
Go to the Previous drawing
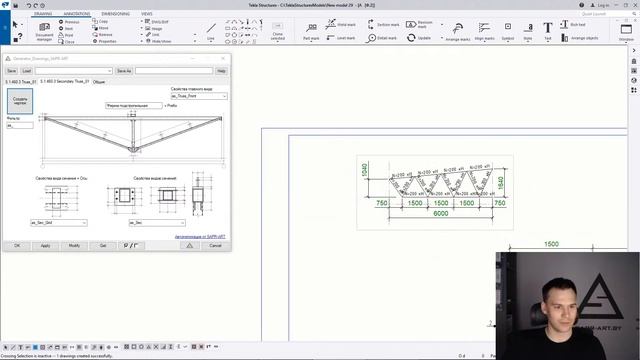click(69, 22)
